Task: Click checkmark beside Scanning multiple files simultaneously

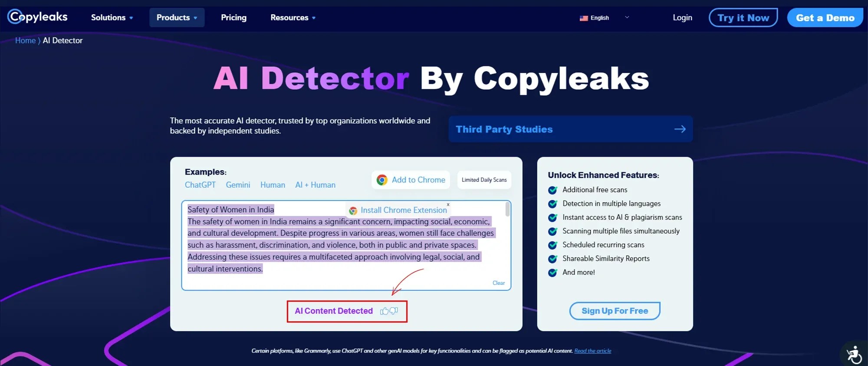Action: (553, 231)
